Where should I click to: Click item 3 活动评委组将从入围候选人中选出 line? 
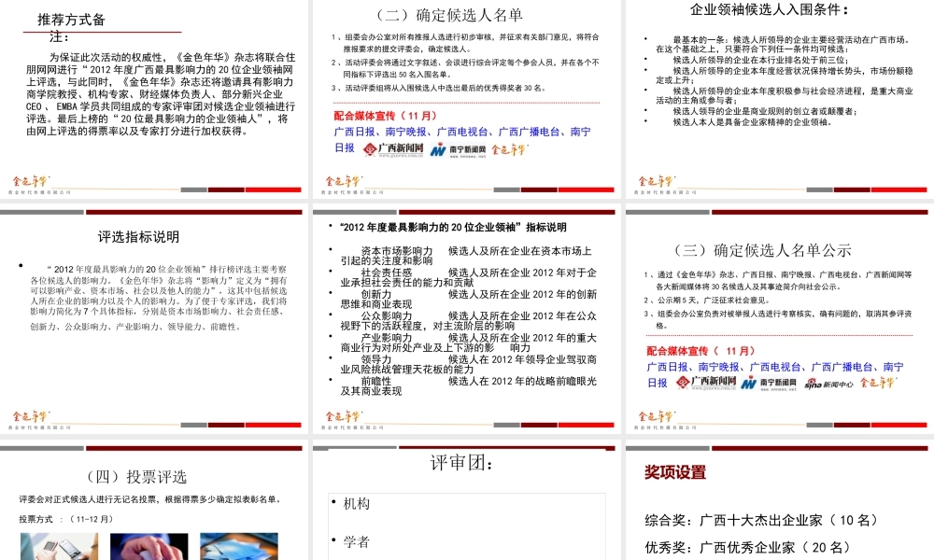439,88
